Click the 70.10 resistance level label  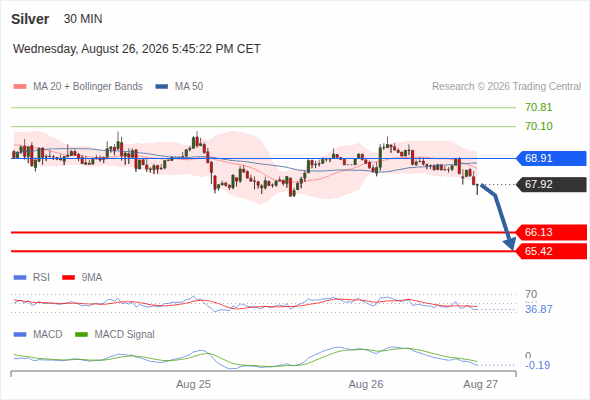click(539, 126)
